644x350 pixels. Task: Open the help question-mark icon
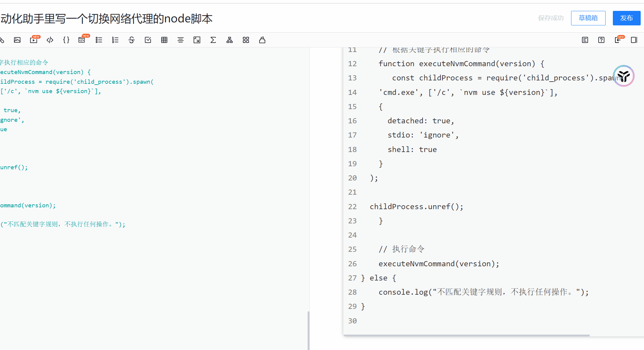point(601,40)
